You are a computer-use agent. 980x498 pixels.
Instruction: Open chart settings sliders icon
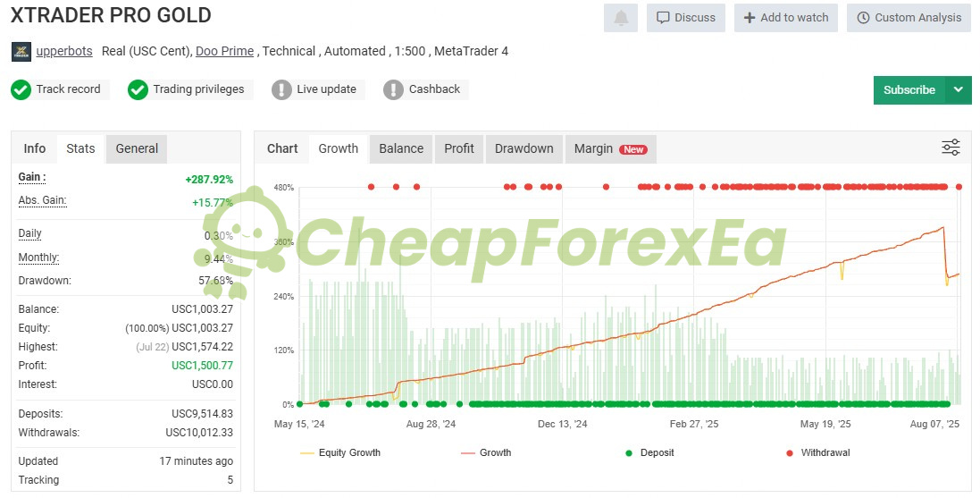pos(951,148)
